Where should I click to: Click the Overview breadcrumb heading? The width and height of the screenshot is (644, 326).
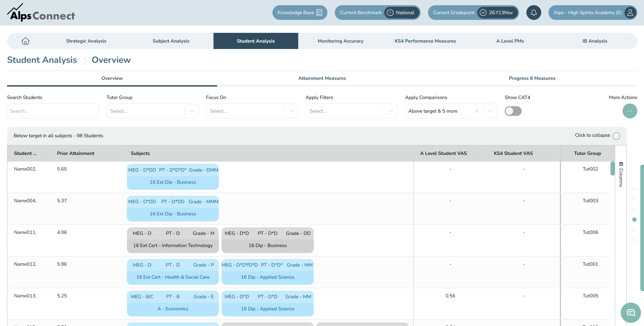111,60
